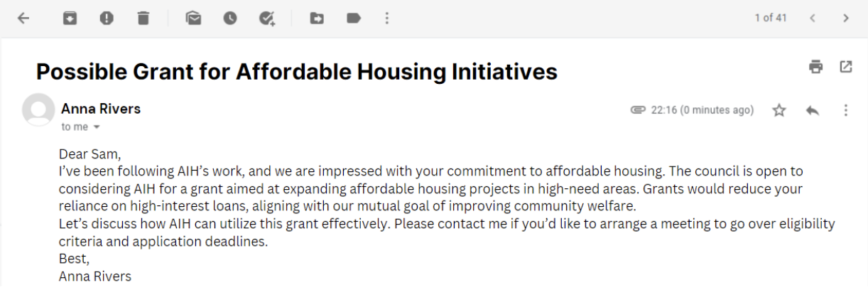Screen dimensions: 868x290
Task: Open the Move to folder option
Action: coord(317,18)
